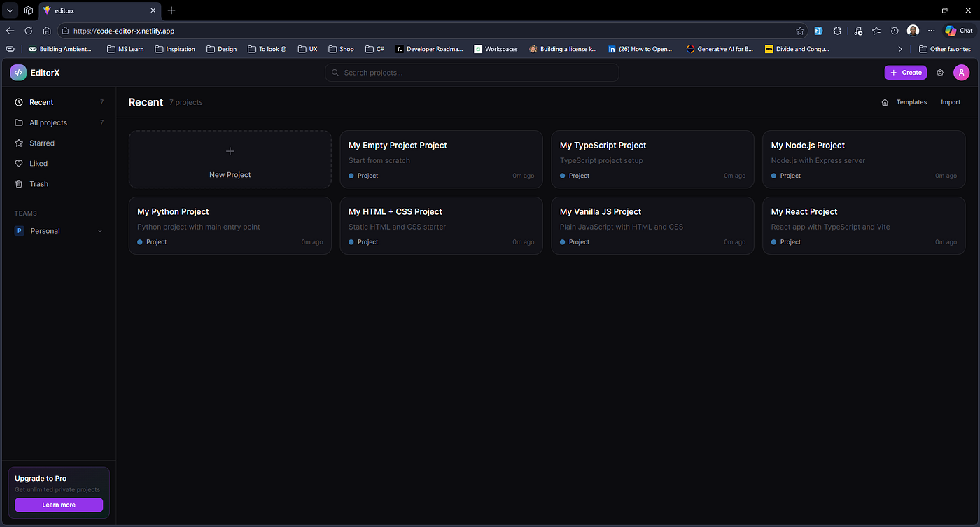Open the tab search dropdown arrow
Screen dimensions: 980x527
tap(10, 10)
